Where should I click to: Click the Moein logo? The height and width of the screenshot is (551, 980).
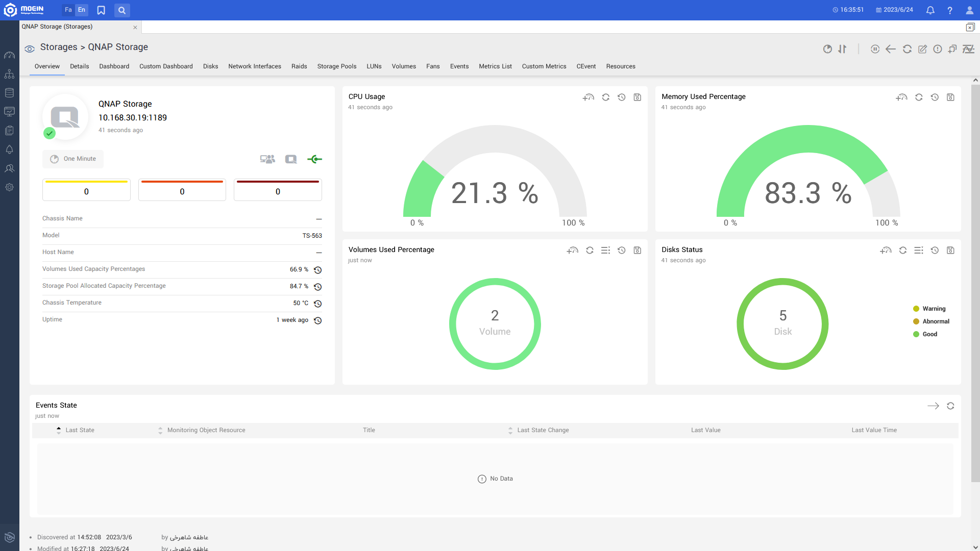24,10
